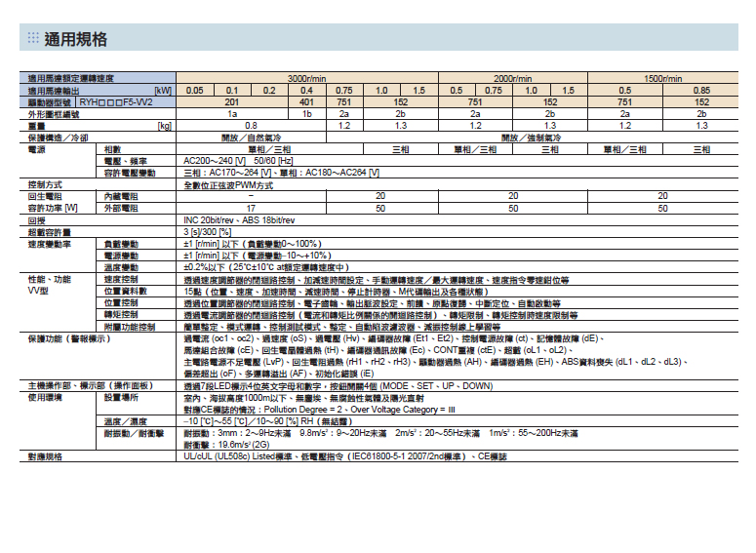756x553 pixels.
Task: Select the 1500r/min column header
Action: pyautogui.click(x=663, y=77)
